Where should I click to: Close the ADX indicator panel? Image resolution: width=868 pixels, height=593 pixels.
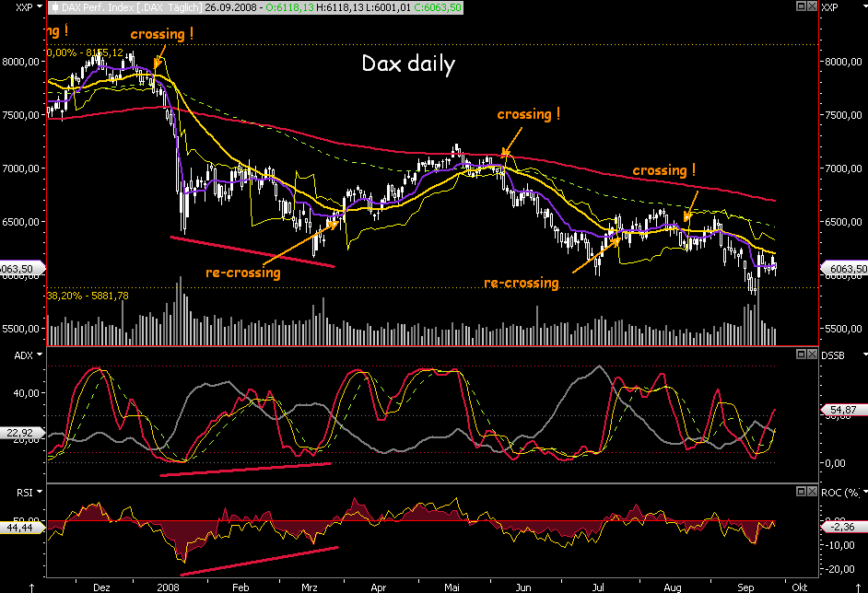pyautogui.click(x=812, y=354)
